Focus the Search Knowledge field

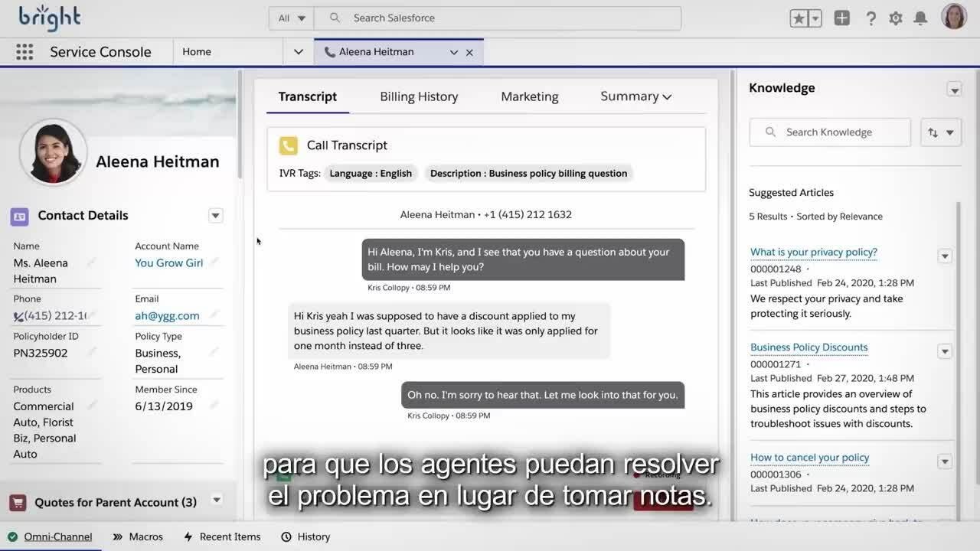click(830, 132)
